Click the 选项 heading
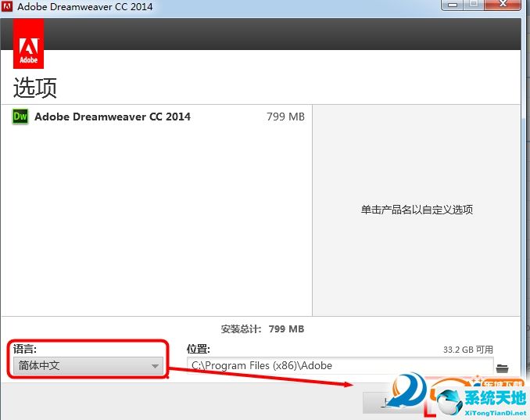 tap(35, 87)
